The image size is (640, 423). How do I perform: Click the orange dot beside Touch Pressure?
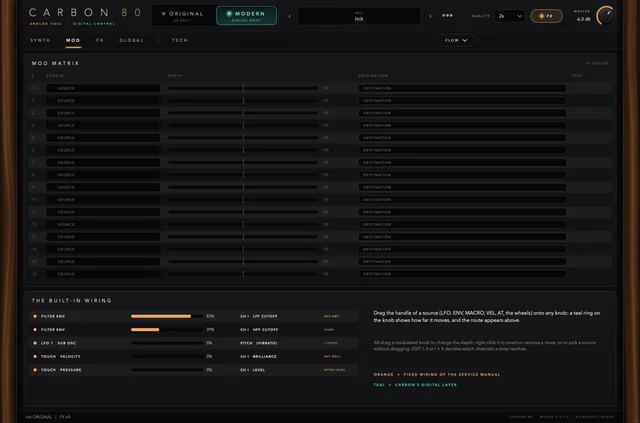pos(35,370)
